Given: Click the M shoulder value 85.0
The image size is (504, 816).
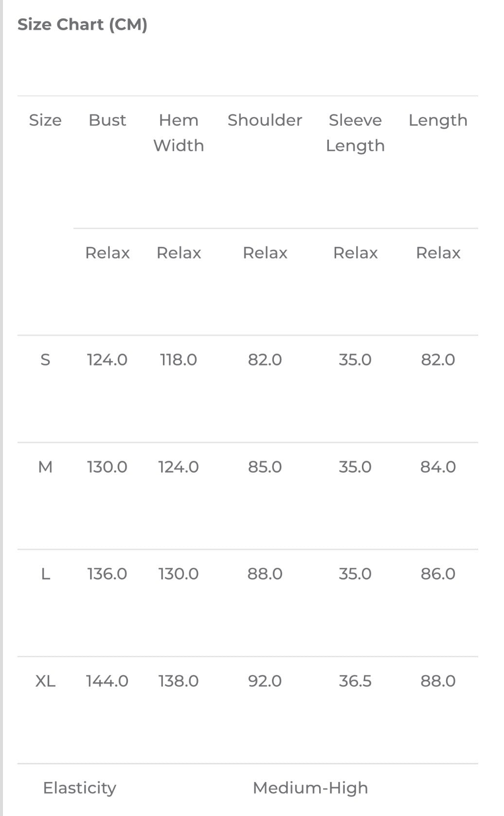Looking at the screenshot, I should 265,467.
